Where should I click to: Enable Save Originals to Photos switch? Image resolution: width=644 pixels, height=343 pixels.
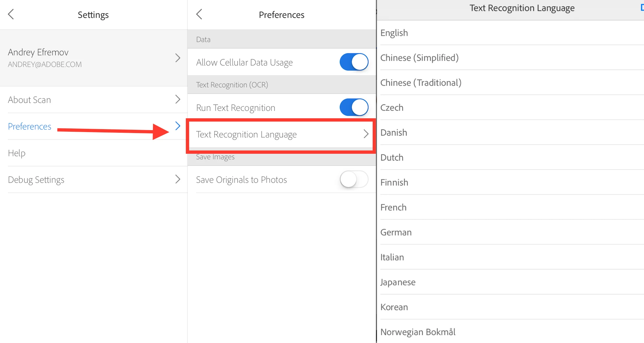354,179
